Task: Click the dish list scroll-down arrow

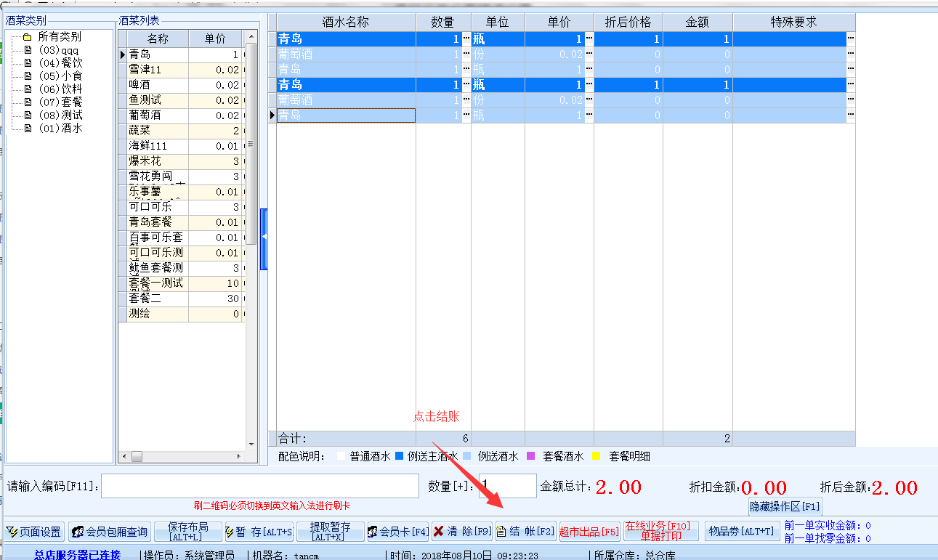Action: coord(251,444)
